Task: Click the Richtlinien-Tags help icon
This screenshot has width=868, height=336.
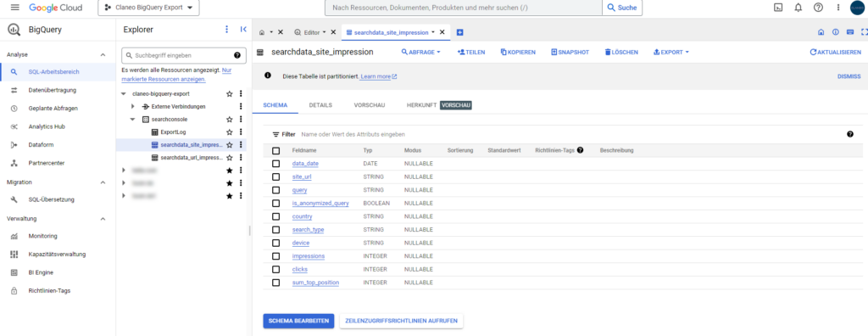Action: tap(580, 150)
